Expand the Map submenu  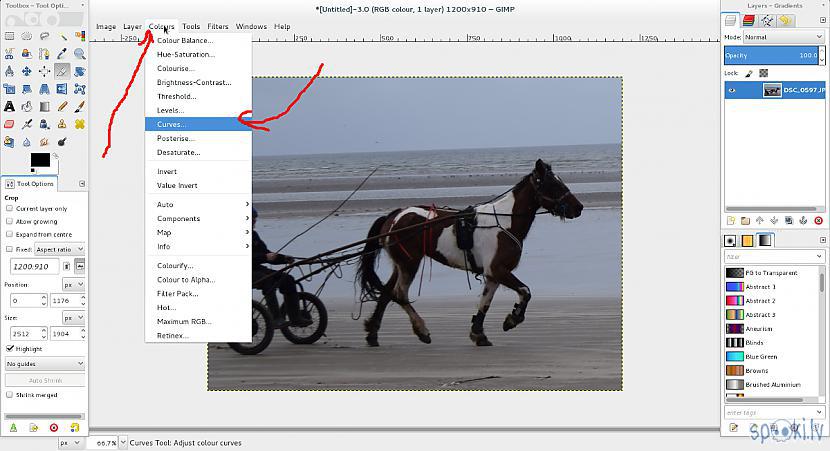point(198,232)
